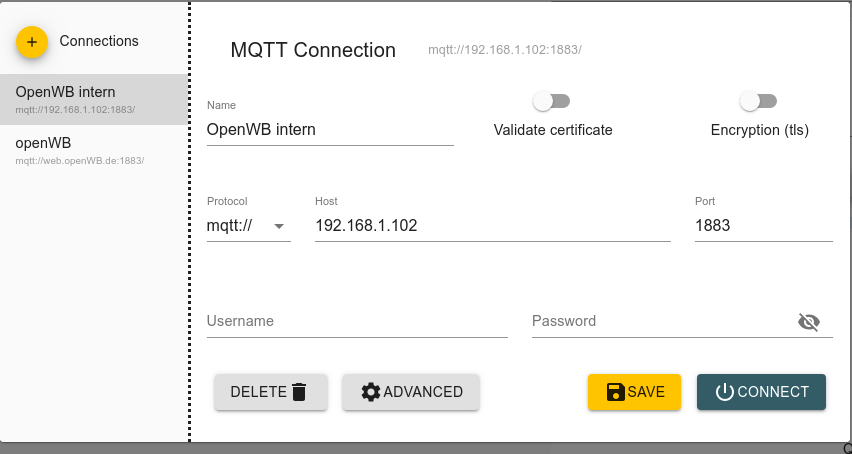Click the trash icon on Delete button
Viewport: 852px width, 454px height.
(x=299, y=392)
